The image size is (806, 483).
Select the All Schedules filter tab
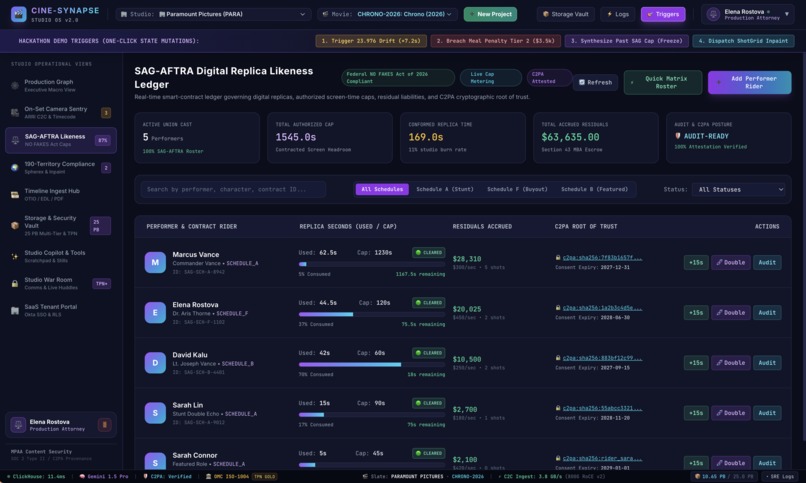[382, 190]
